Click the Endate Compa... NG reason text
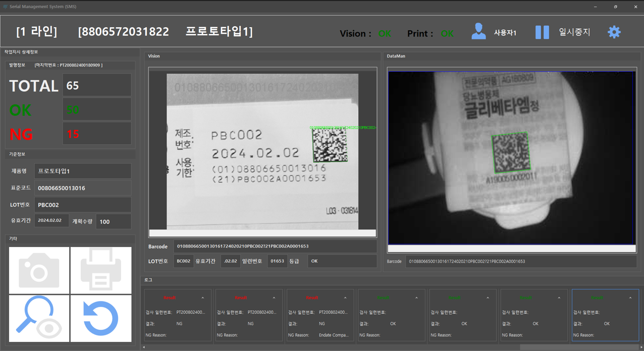This screenshot has width=644, height=351. (334, 335)
